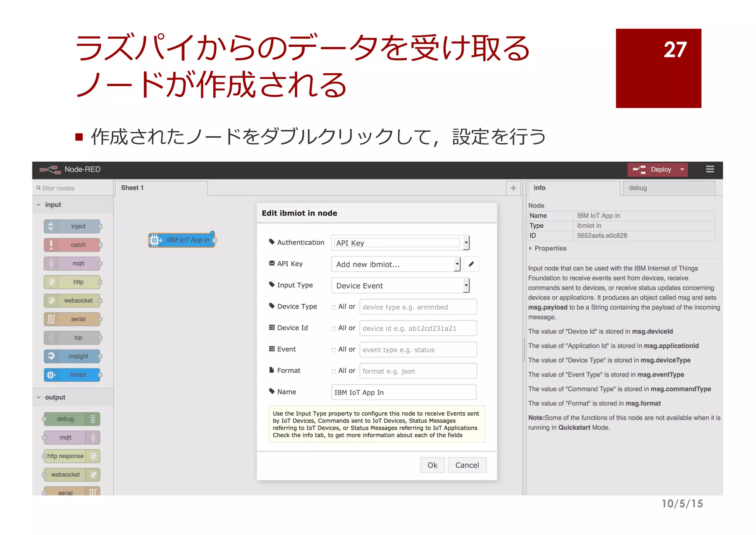
Task: Confirm the dialog with Ok
Action: (432, 465)
